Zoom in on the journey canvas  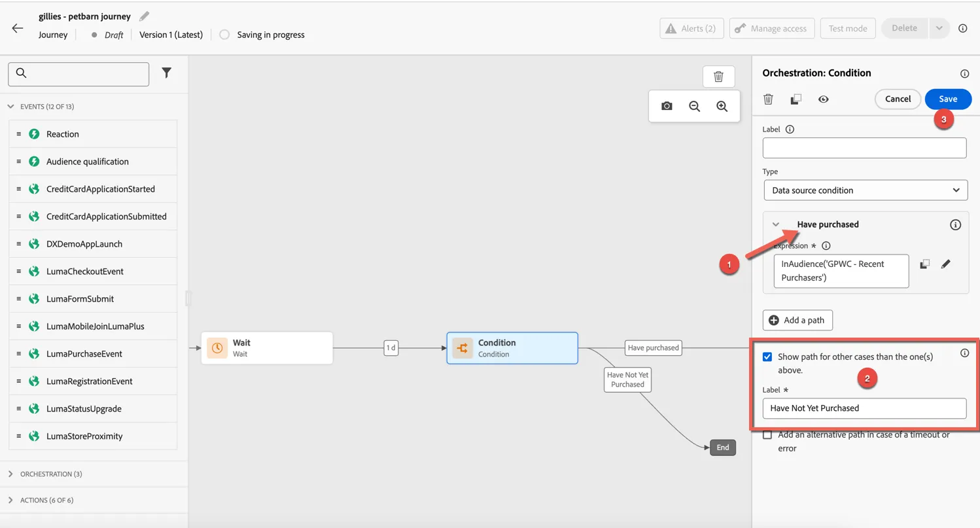click(x=722, y=106)
